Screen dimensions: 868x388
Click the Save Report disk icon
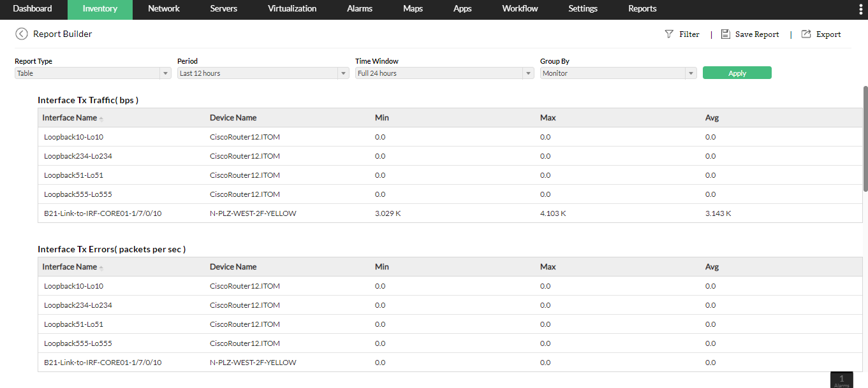click(725, 34)
